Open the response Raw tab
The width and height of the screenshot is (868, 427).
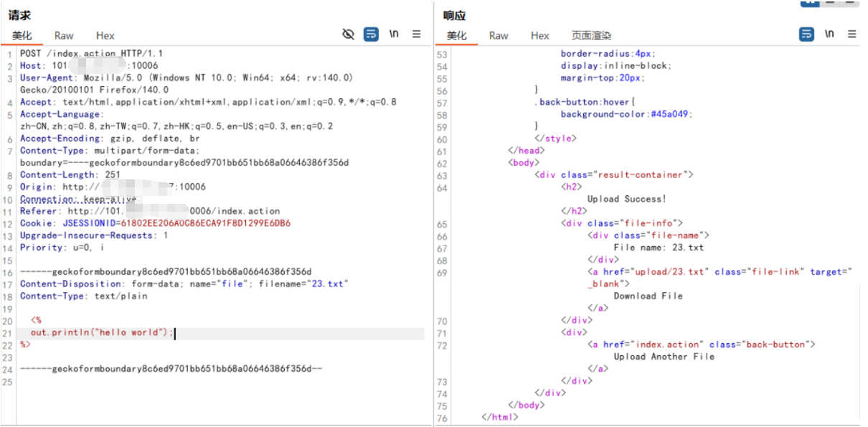click(x=499, y=36)
